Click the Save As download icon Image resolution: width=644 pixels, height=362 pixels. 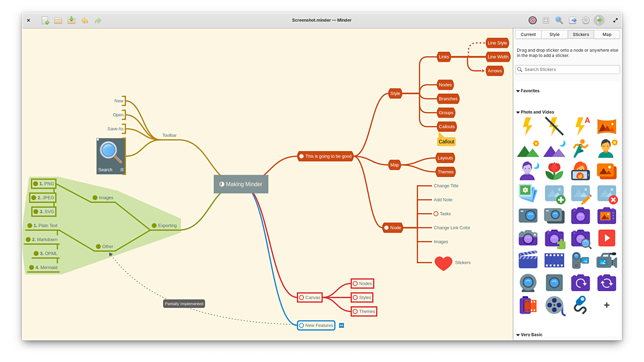coord(72,21)
